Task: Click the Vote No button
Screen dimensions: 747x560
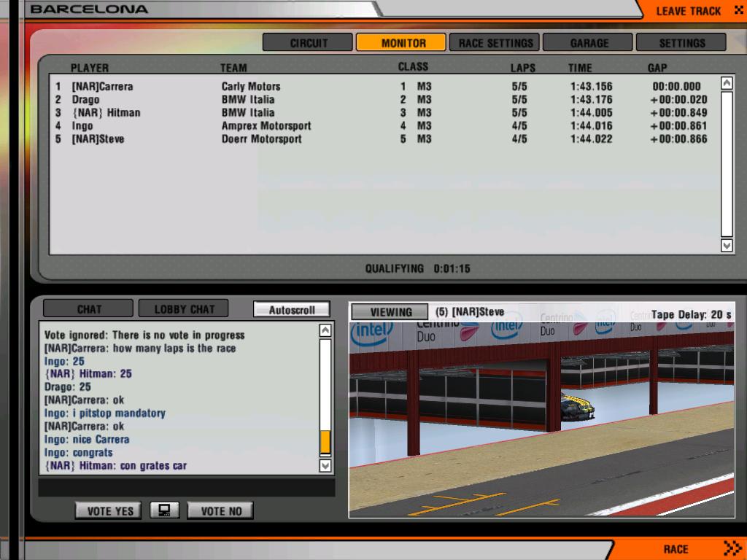Action: 220,510
